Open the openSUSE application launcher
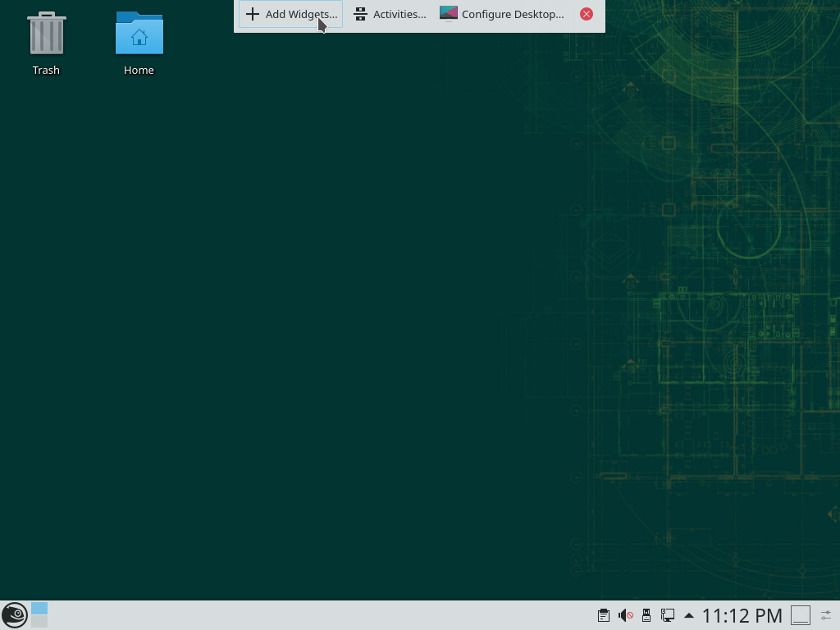This screenshot has height=630, width=840. click(14, 614)
